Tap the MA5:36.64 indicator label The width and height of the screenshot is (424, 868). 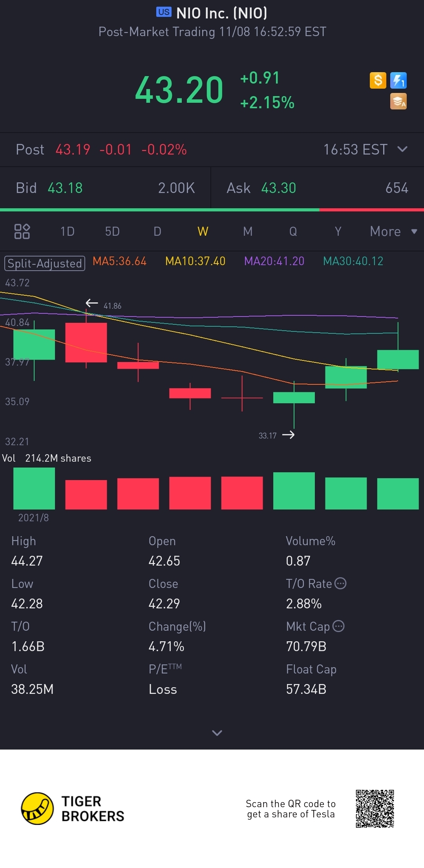click(119, 261)
